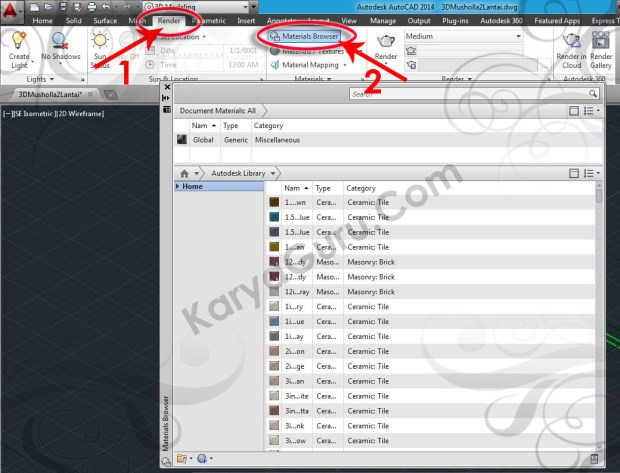Click the home icon in the library breadcrumb

click(184, 173)
